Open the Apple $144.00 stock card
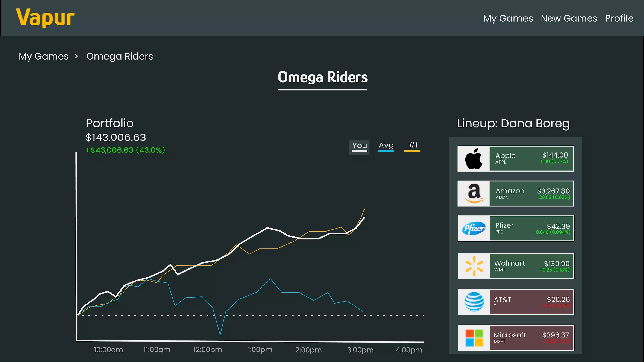Screen dimensions: 644x362 [x=531, y=159]
